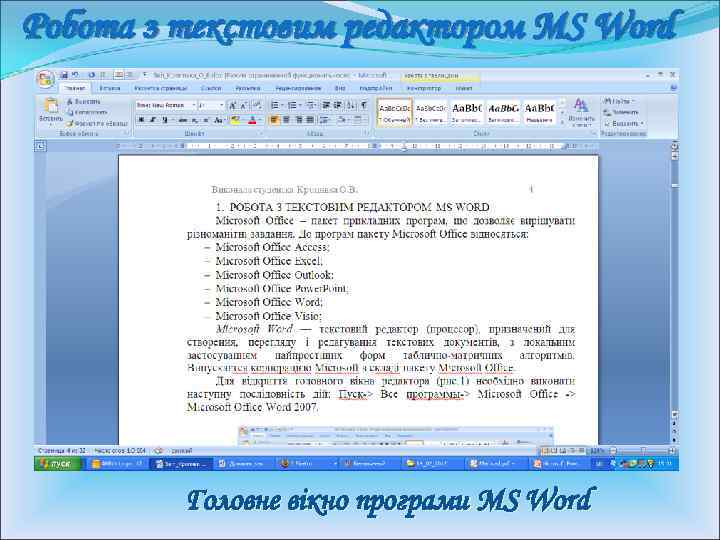720x540 pixels.
Task: Toggle the superscript button
Action: tap(206, 120)
